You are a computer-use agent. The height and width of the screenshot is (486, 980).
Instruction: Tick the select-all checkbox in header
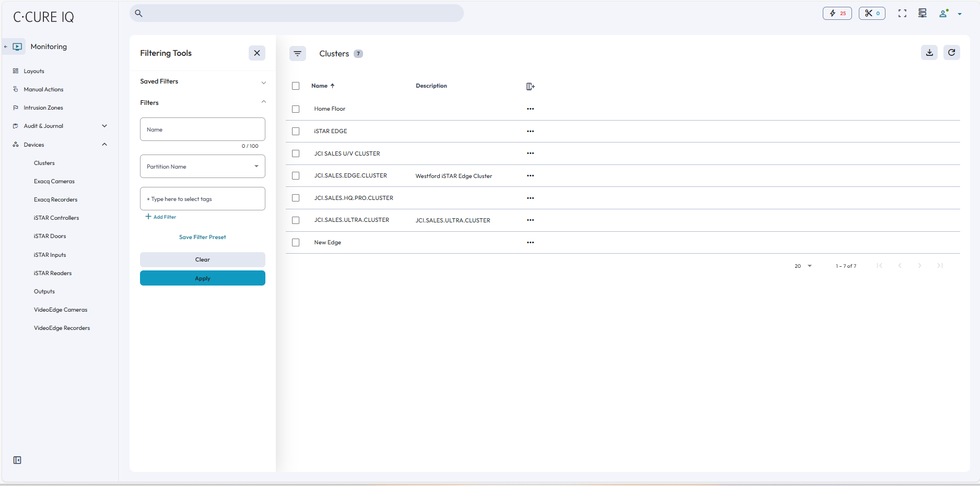(x=296, y=86)
